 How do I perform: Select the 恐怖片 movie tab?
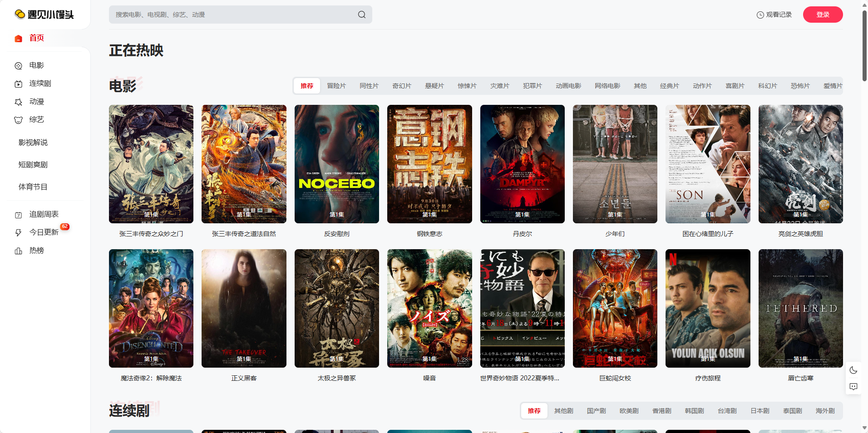(800, 86)
